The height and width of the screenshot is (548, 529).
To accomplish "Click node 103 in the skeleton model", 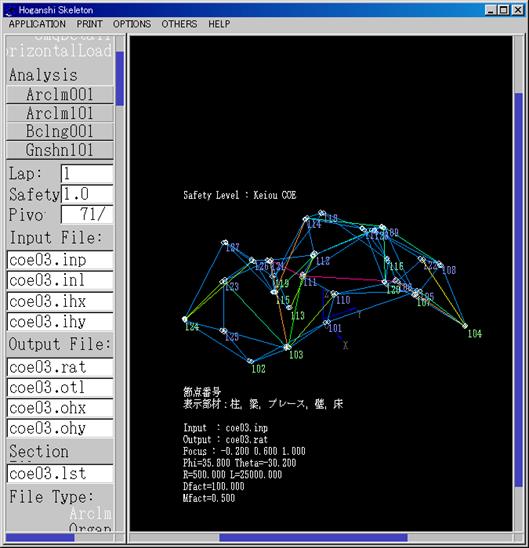I will (x=287, y=347).
